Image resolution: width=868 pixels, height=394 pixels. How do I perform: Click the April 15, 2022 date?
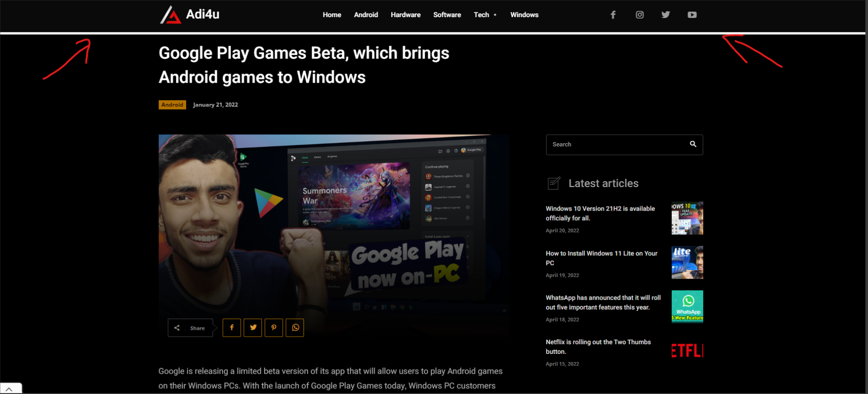[562, 364]
